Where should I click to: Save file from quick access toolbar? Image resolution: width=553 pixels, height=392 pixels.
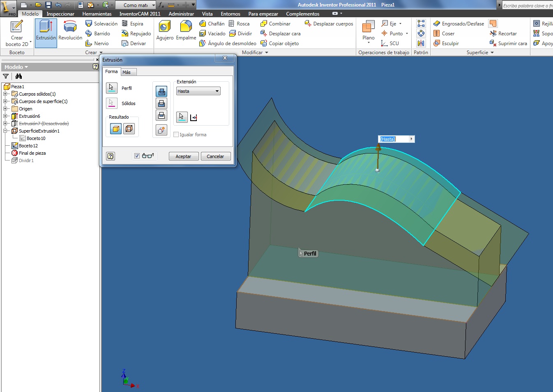pos(48,5)
